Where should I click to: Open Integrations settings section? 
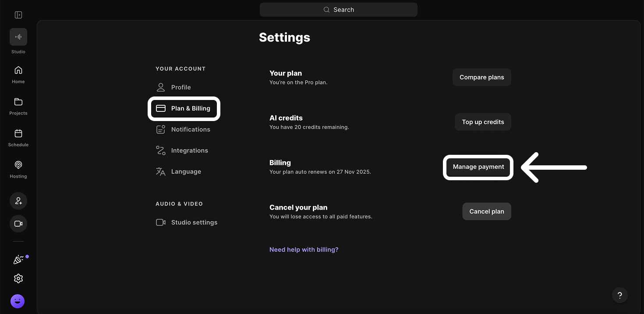point(189,150)
